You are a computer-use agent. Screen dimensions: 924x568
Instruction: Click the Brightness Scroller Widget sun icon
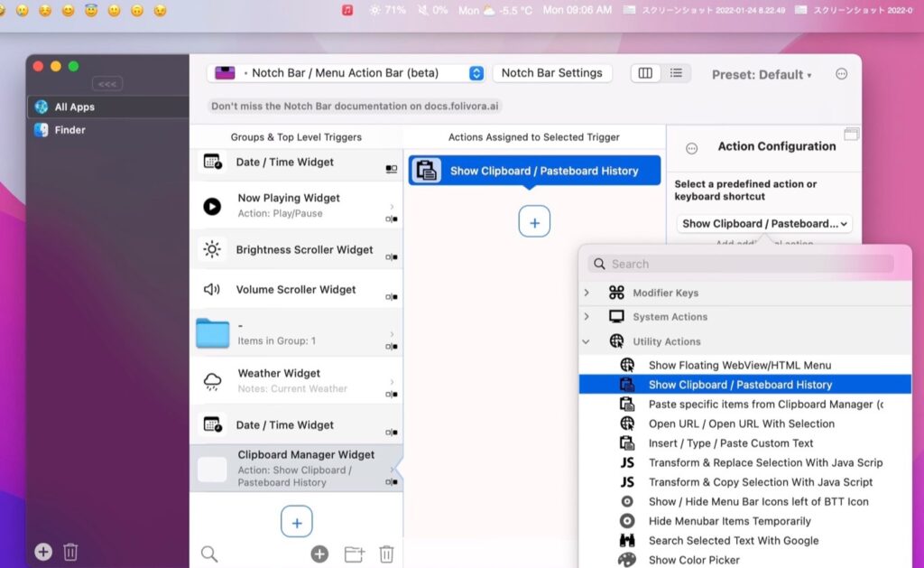[x=212, y=249]
